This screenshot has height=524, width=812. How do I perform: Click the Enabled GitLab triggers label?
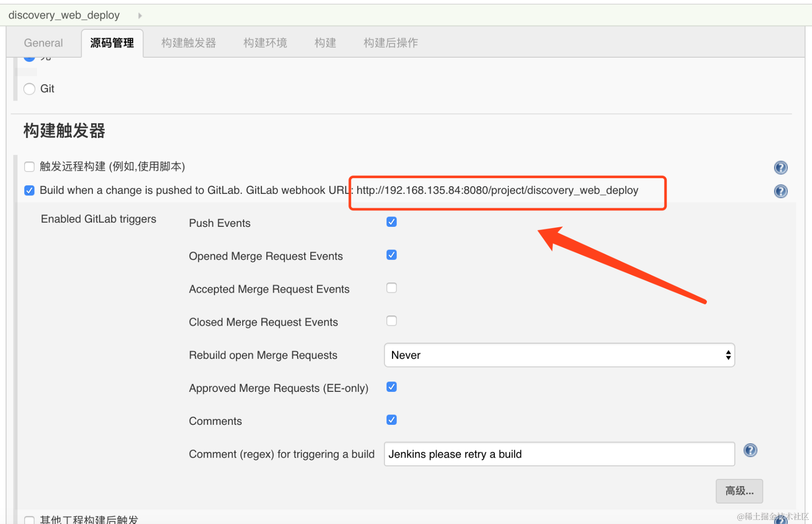(98, 219)
